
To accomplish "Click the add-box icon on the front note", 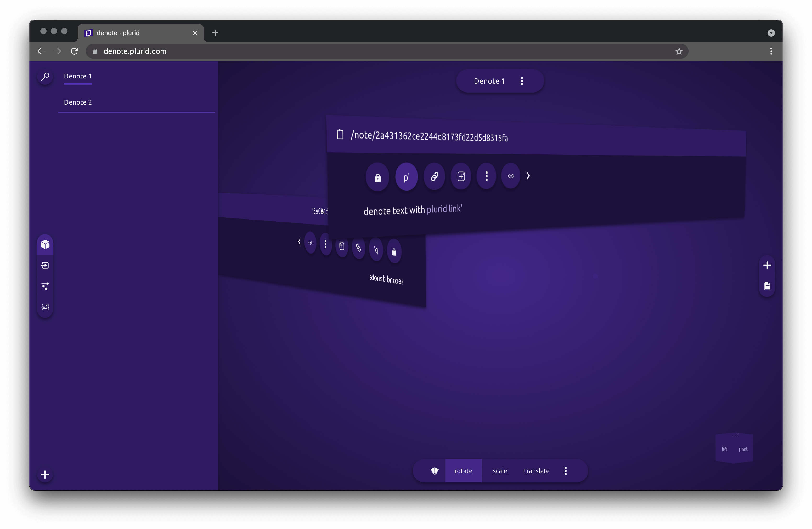I will coord(461,176).
